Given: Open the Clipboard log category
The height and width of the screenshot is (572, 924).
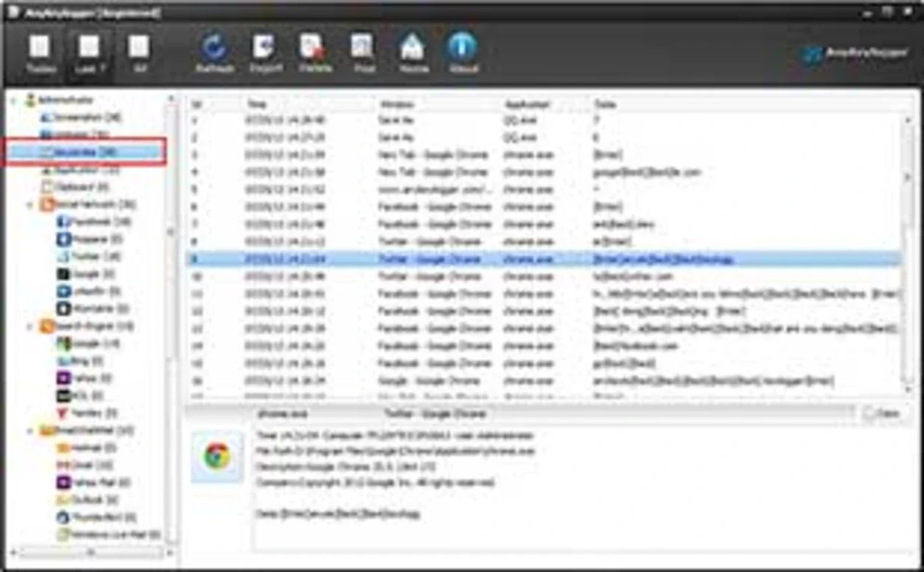Looking at the screenshot, I should pos(75,187).
